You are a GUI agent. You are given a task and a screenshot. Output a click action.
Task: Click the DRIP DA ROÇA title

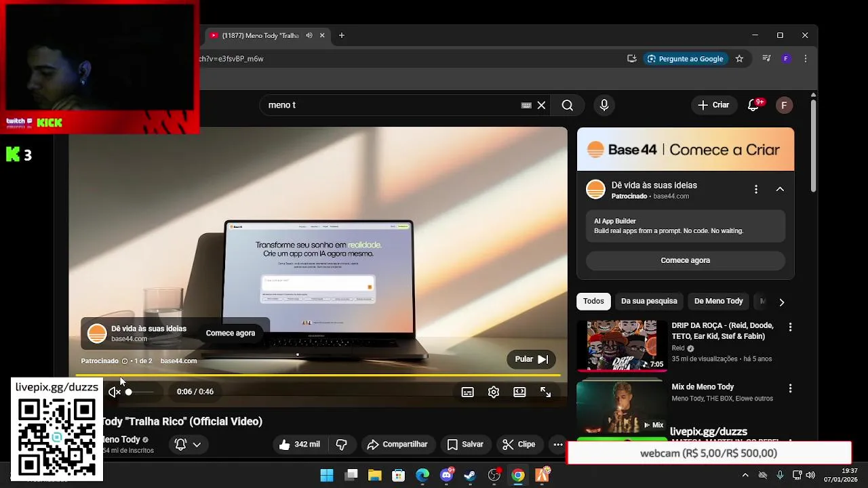tap(722, 331)
